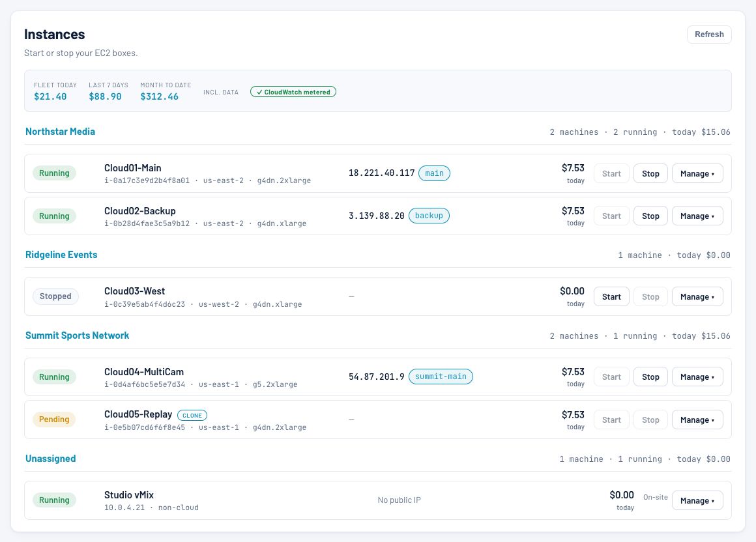Open the Northstar Media group heading

pos(60,132)
